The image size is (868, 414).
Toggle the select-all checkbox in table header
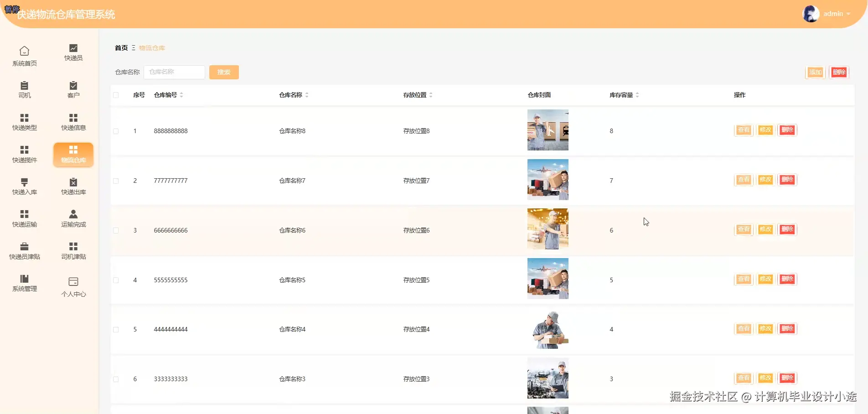point(116,95)
